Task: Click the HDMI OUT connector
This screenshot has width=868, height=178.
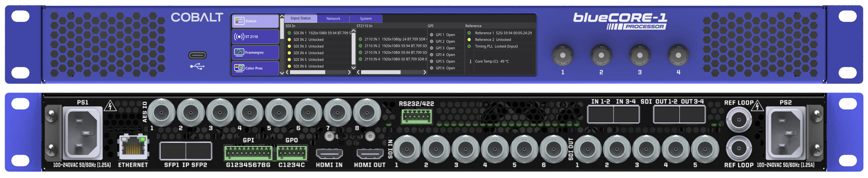Action: pos(370,153)
